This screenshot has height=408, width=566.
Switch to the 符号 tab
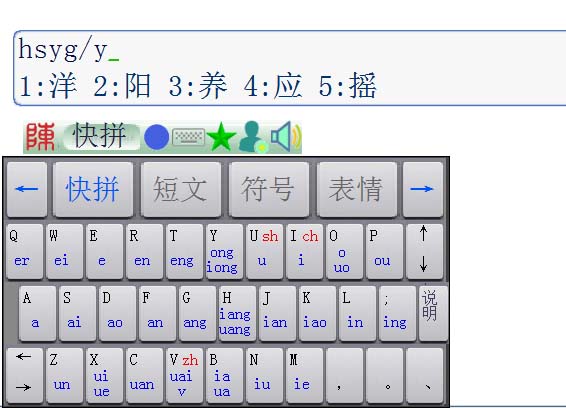[x=269, y=190]
